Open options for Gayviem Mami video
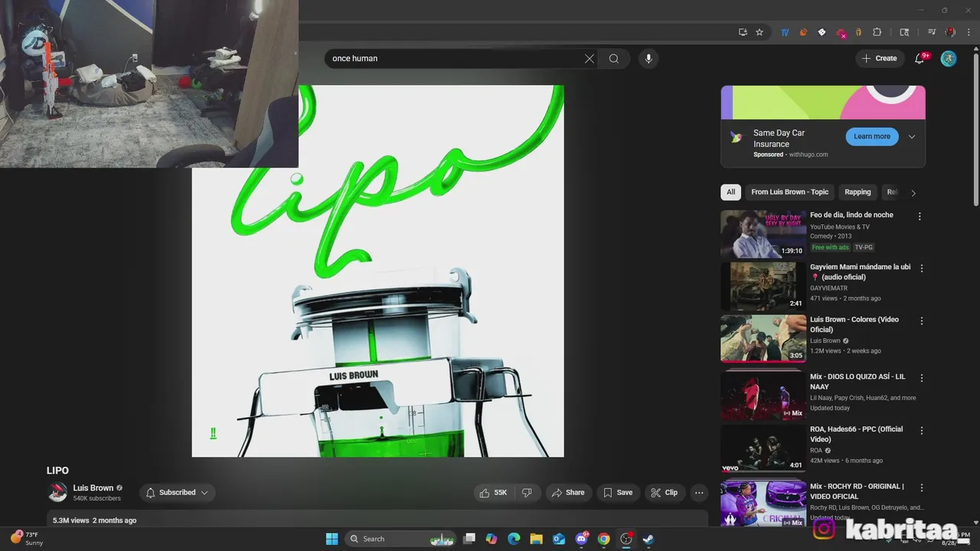Image resolution: width=980 pixels, height=551 pixels. 922,269
